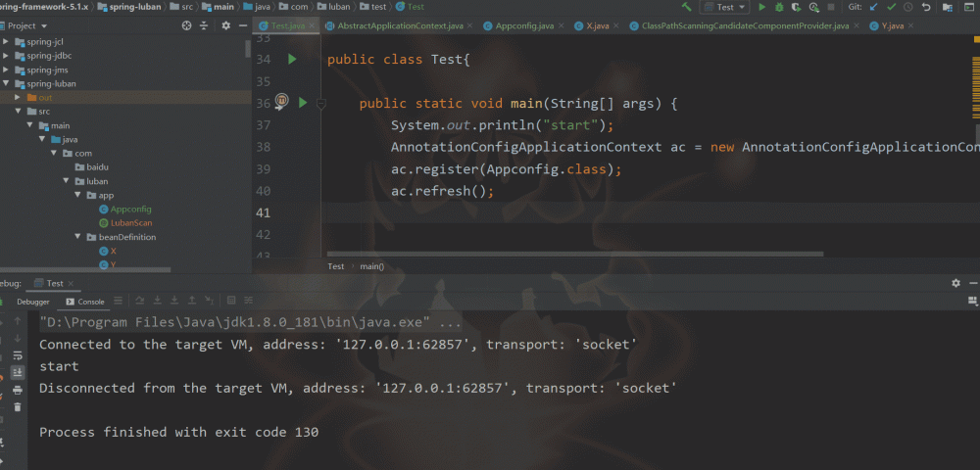The width and height of the screenshot is (980, 470).
Task: Collapse all in Project panel header
Action: [204, 25]
